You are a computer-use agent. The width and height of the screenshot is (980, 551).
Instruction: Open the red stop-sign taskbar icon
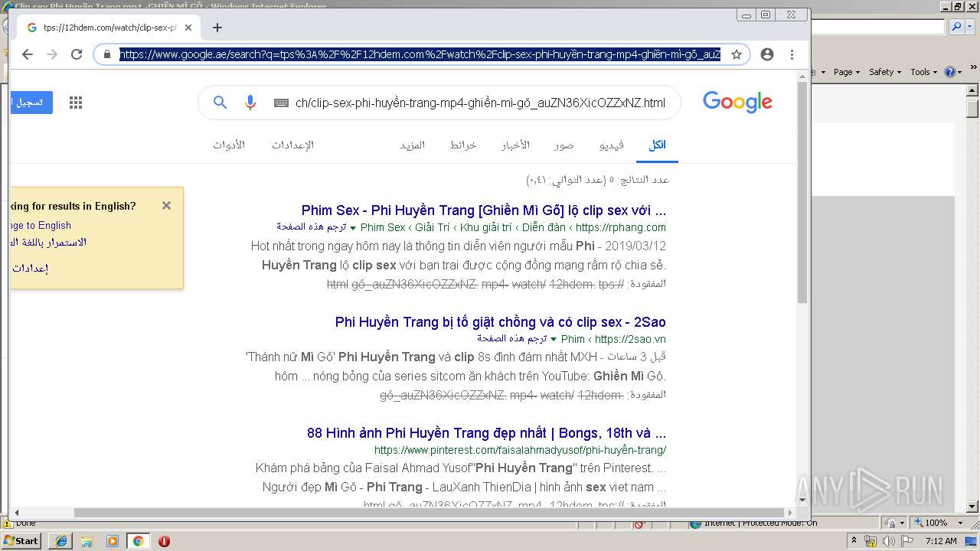pos(164,540)
